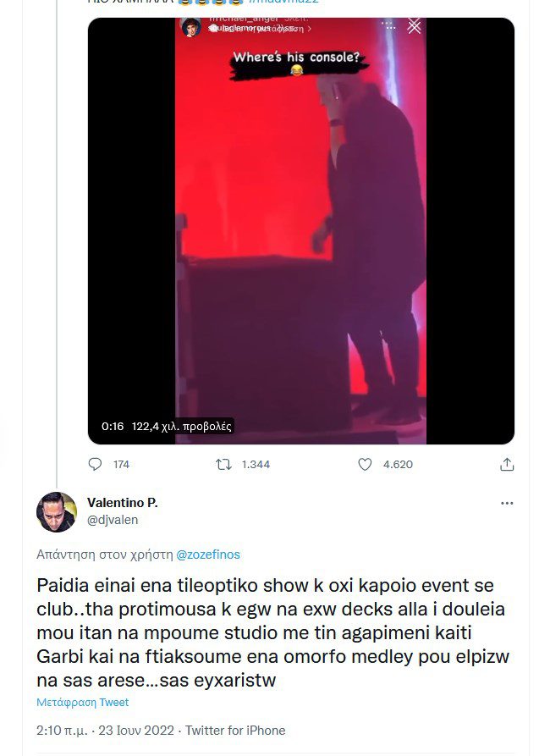Like the tweet with the heart icon

365,464
